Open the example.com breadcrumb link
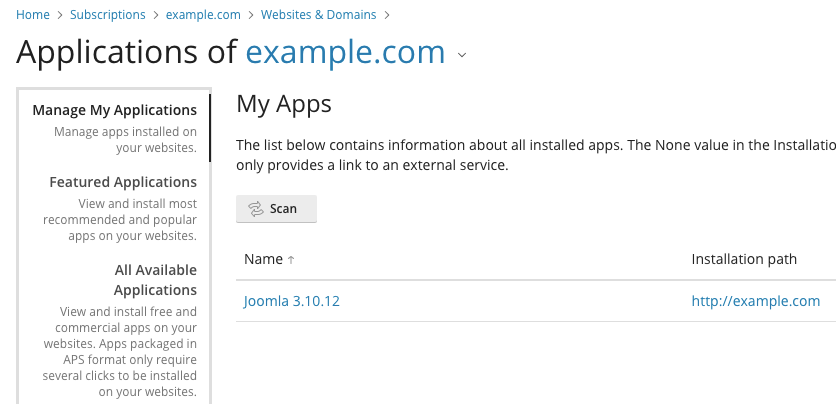The height and width of the screenshot is (404, 836). pos(203,14)
